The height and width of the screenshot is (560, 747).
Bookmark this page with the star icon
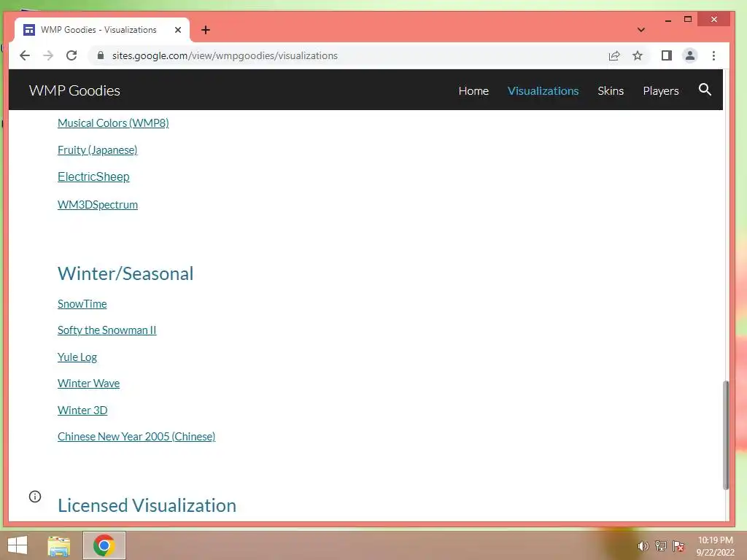click(x=638, y=55)
